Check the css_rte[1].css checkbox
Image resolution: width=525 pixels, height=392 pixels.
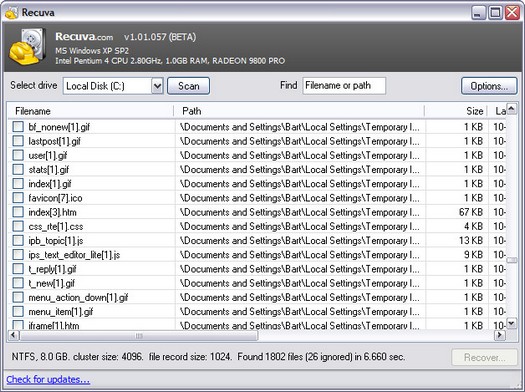point(18,226)
